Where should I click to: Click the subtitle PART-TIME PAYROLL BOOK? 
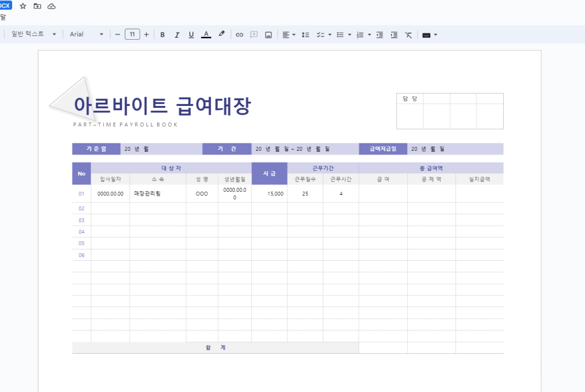tap(126, 125)
